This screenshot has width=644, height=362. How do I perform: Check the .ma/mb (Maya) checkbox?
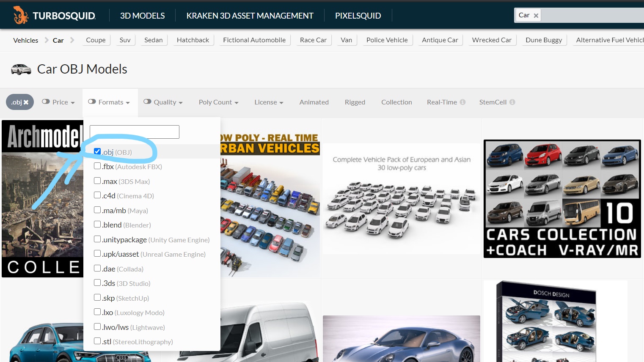point(97,210)
